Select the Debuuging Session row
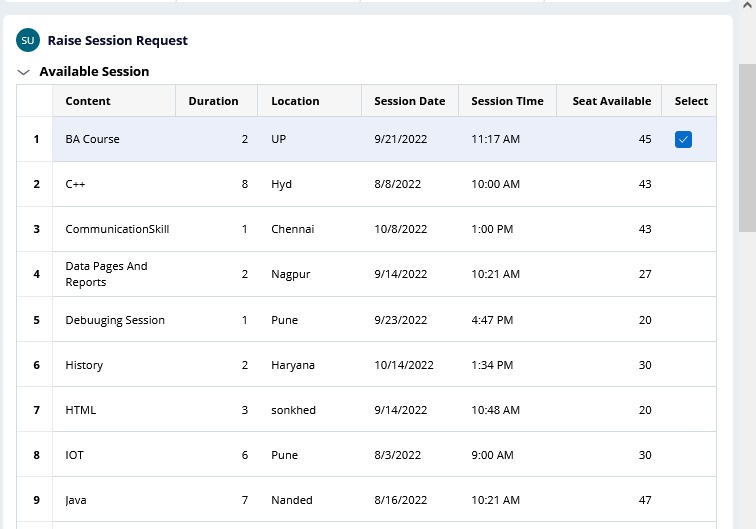756x529 pixels. click(115, 320)
